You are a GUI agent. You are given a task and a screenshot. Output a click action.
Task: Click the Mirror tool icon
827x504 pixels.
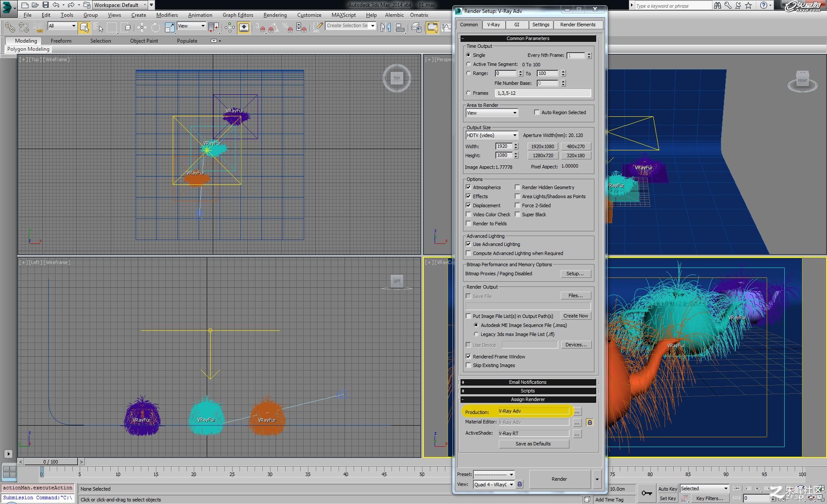click(386, 28)
